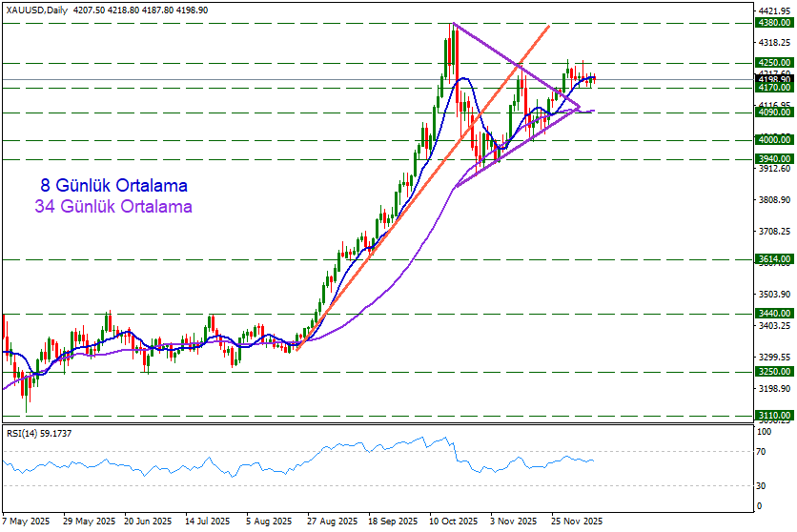Select the 10 Oct 2025 date label
The height and width of the screenshot is (532, 797).
click(x=453, y=522)
